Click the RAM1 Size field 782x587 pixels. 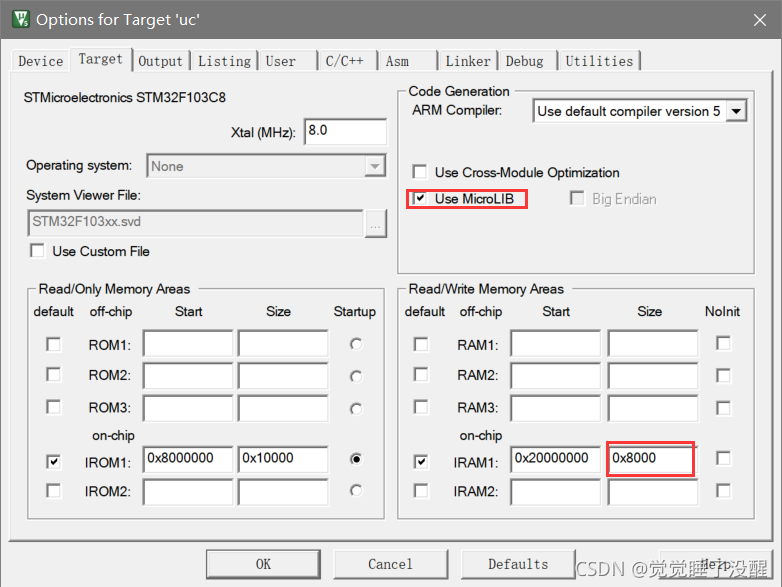pyautogui.click(x=653, y=343)
